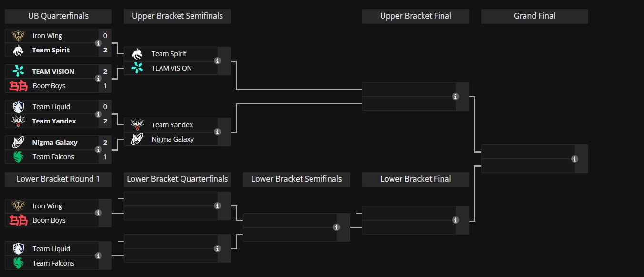Screen dimensions: 644x277
Task: Open info icon for Iron Wing vs Team Spirit
Action: click(x=98, y=43)
